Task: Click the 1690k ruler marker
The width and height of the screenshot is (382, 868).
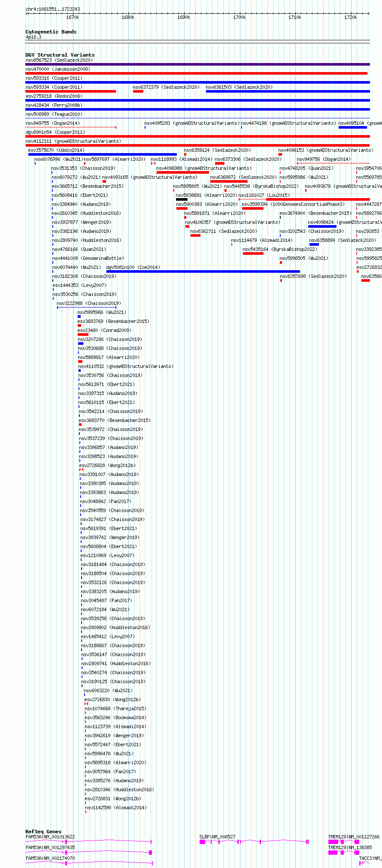Action: click(184, 17)
